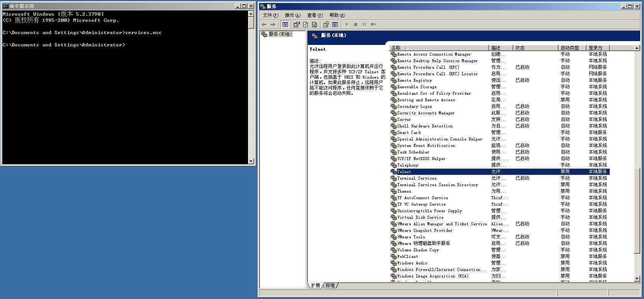Click the Back arrow in Services toolbar

264,25
